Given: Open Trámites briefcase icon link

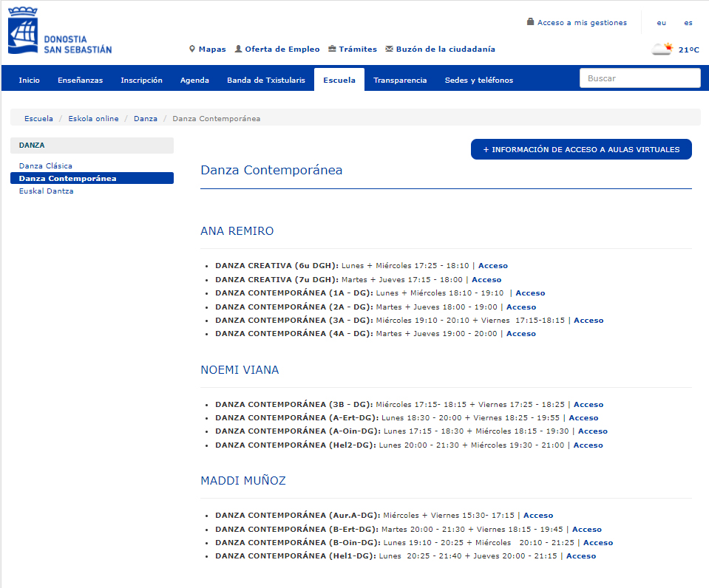Looking at the screenshot, I should 352,49.
